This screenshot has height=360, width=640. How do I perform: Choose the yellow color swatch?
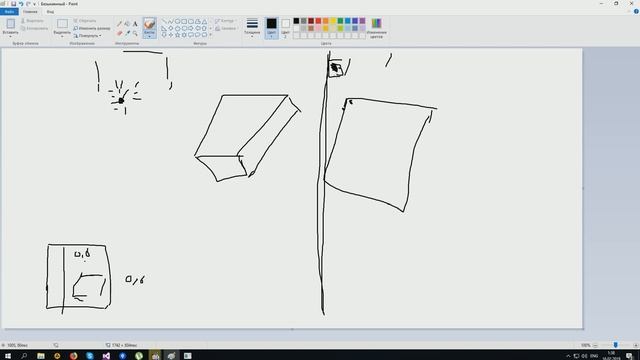333,21
